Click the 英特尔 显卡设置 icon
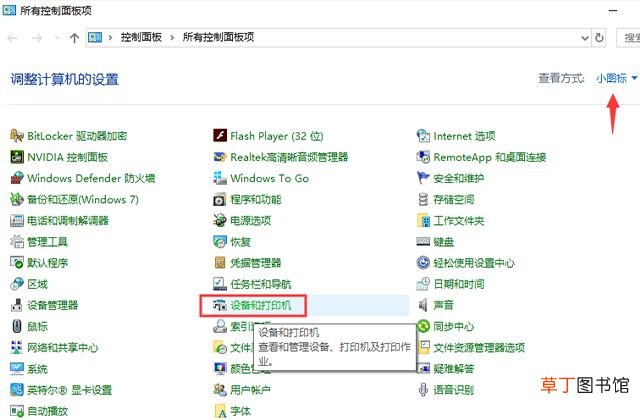 pyautogui.click(x=17, y=390)
